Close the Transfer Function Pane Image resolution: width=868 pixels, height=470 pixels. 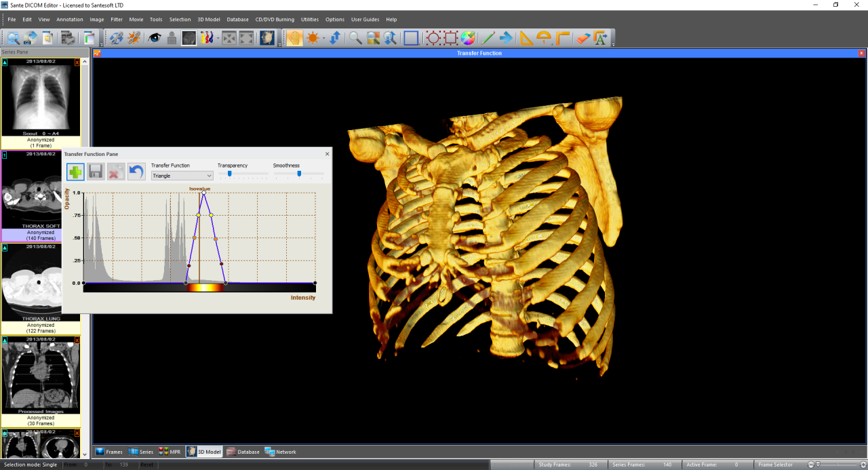(327, 154)
